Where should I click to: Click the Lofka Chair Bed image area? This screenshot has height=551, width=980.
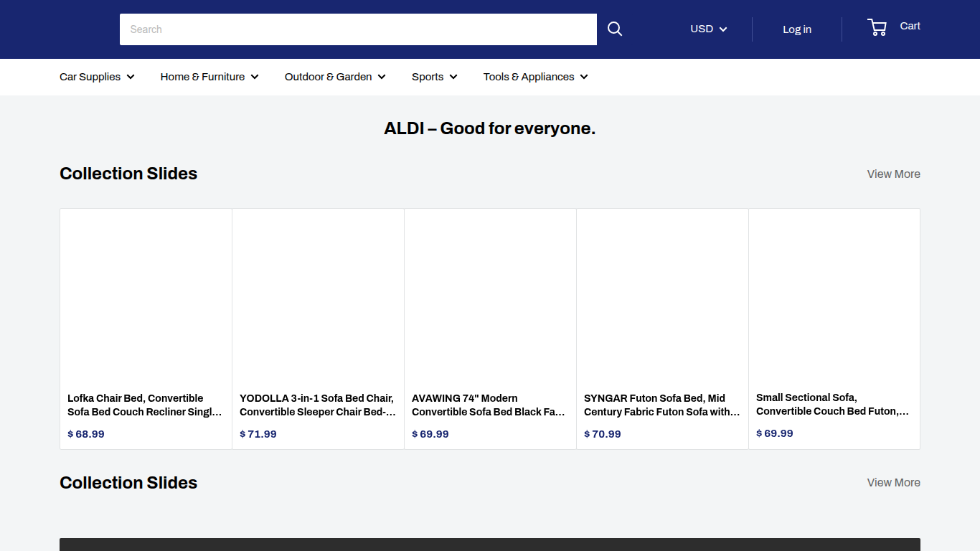coord(146,298)
